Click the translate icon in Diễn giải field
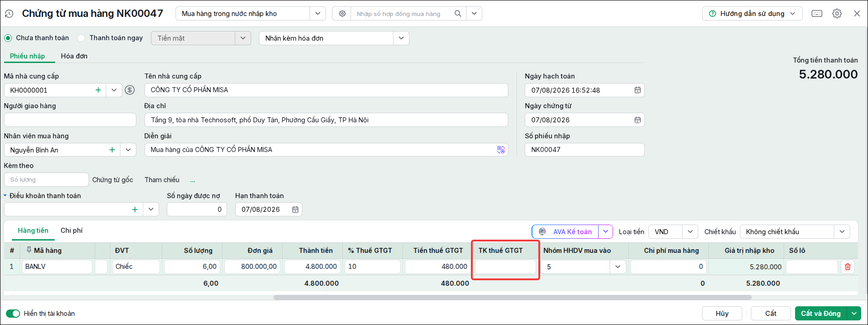868x325 pixels. coord(501,150)
